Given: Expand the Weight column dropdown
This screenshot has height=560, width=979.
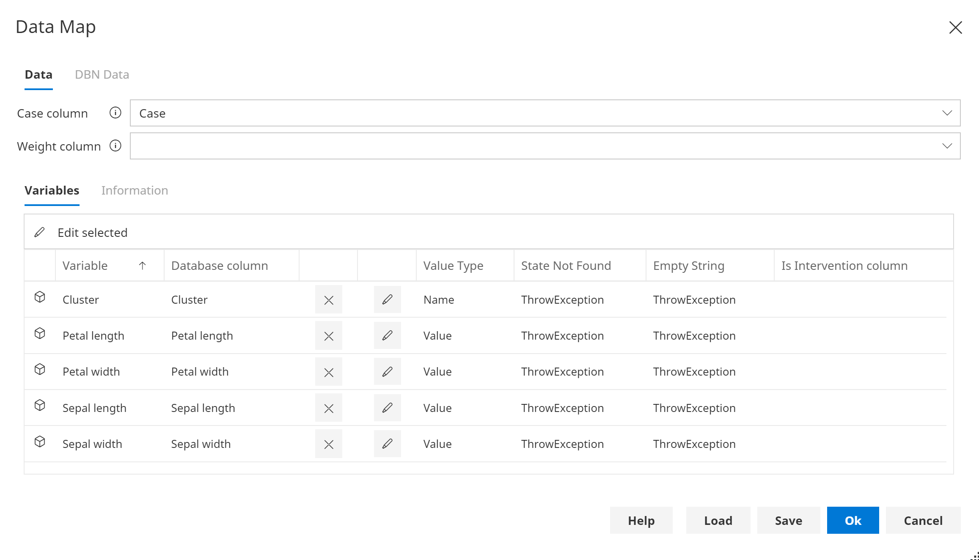Looking at the screenshot, I should point(947,146).
